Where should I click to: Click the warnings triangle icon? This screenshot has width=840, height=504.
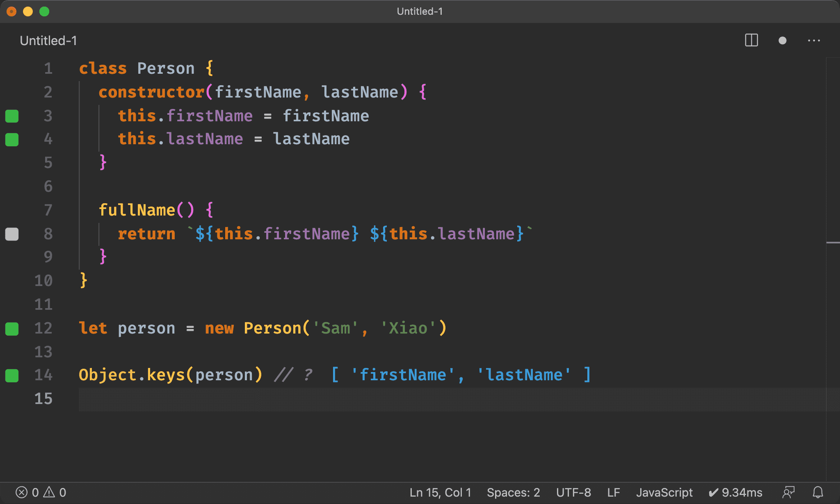tap(49, 492)
